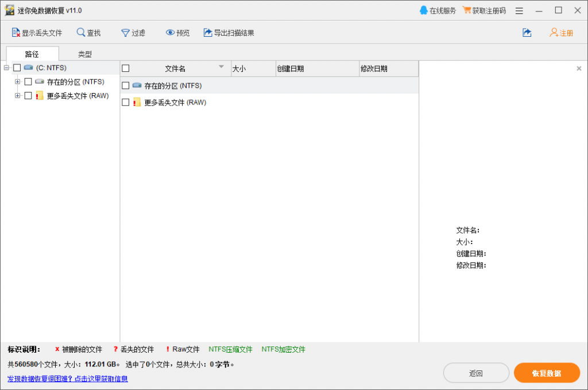Click the 恢复数据 button

click(547, 373)
